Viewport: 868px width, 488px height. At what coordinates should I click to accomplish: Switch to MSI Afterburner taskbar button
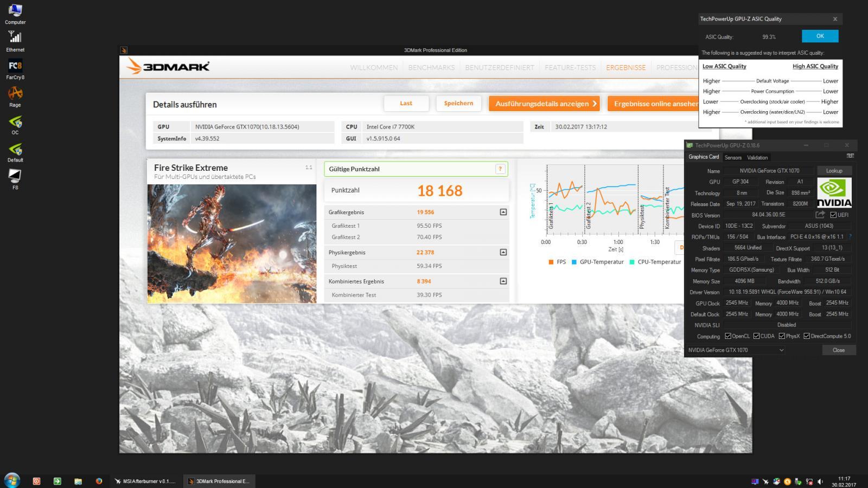tap(145, 481)
